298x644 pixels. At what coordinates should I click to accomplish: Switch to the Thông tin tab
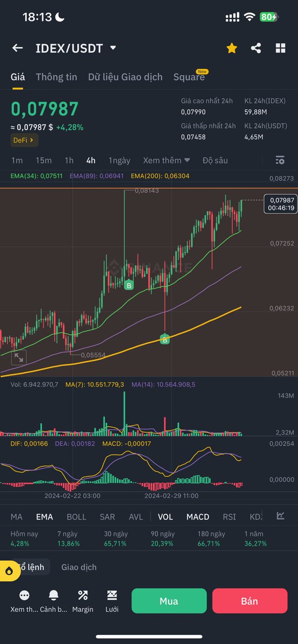pyautogui.click(x=56, y=77)
